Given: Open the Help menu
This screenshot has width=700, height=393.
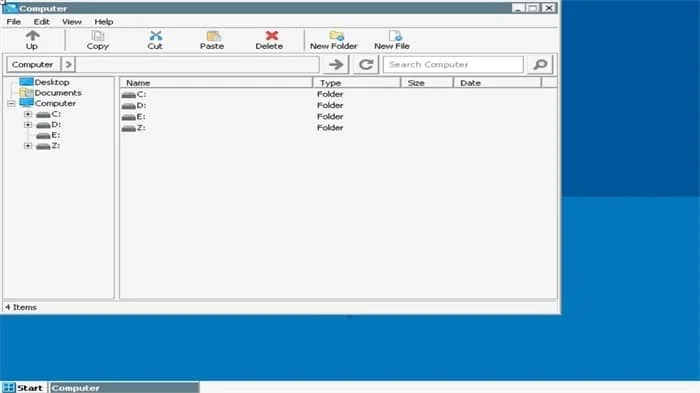Looking at the screenshot, I should tap(104, 21).
